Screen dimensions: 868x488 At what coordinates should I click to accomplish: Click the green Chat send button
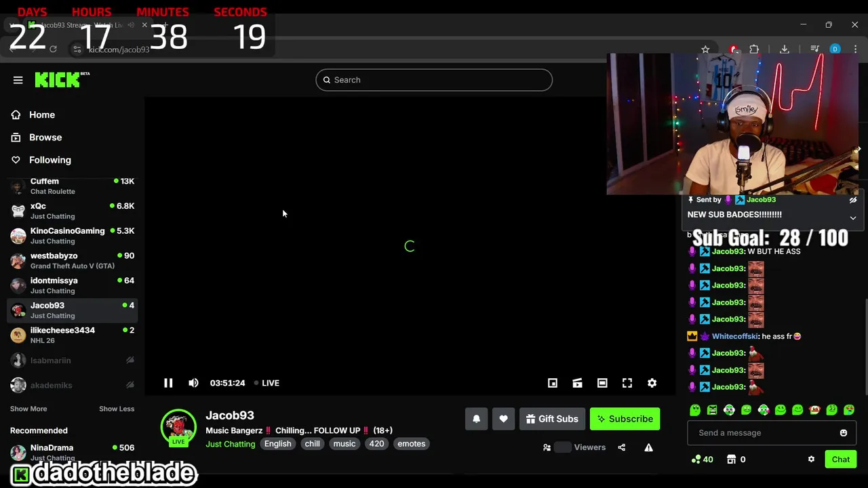tap(841, 460)
